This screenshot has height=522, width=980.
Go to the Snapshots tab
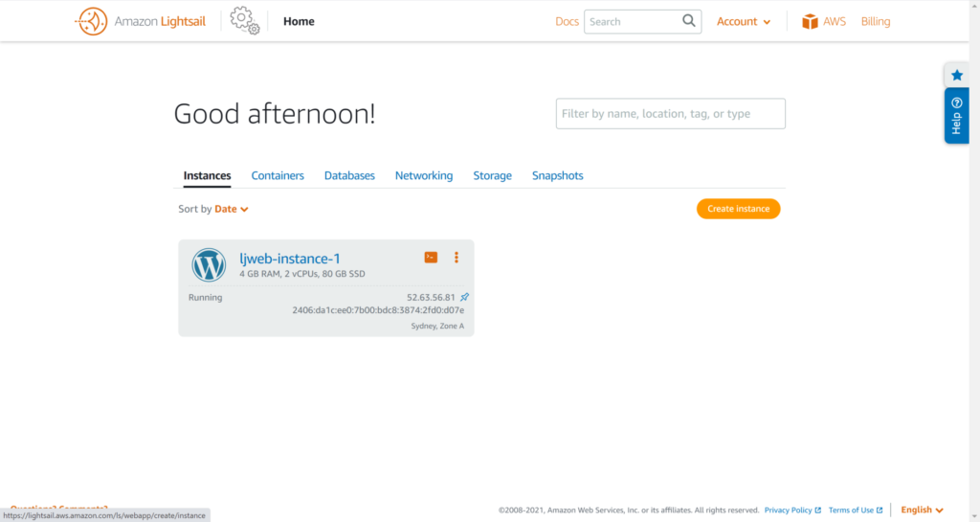(558, 175)
